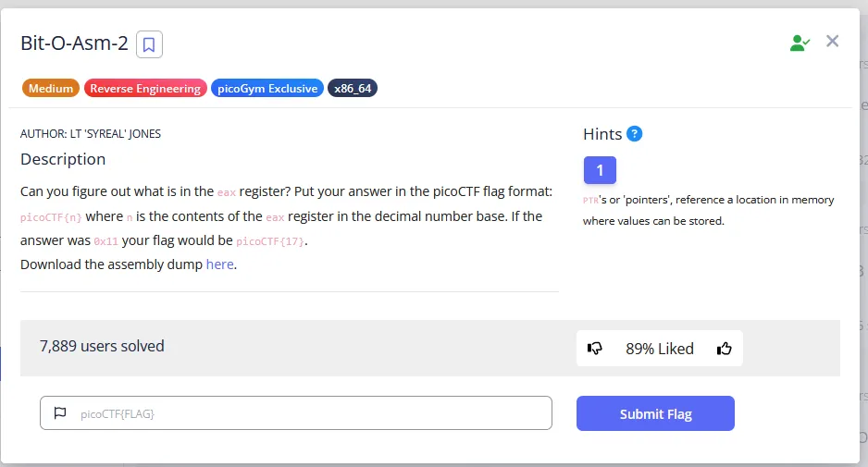Viewport: 868px width, 467px height.
Task: Download the assembly dump via 'here' link
Action: pyautogui.click(x=220, y=264)
